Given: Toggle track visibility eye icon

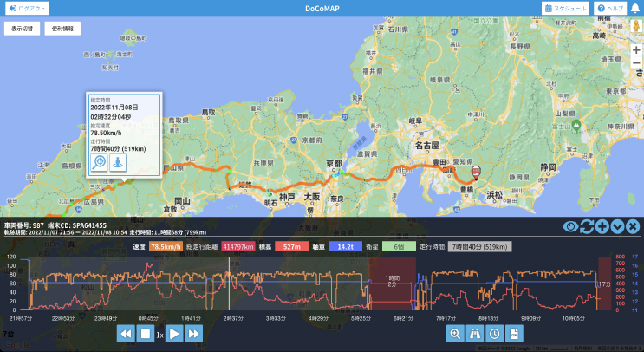Looking at the screenshot, I should [x=570, y=227].
